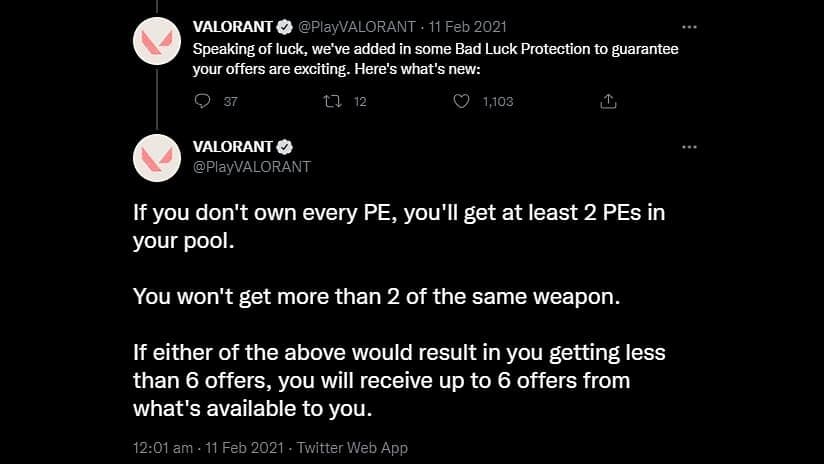The width and height of the screenshot is (824, 464).
Task: Open the share icon on the first tweet
Action: click(608, 101)
